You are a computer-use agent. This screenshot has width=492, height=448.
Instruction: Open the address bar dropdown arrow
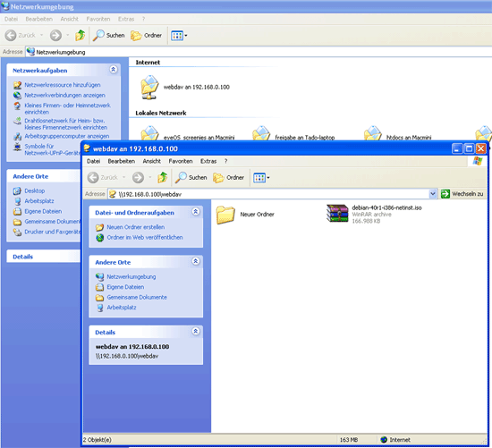click(433, 194)
